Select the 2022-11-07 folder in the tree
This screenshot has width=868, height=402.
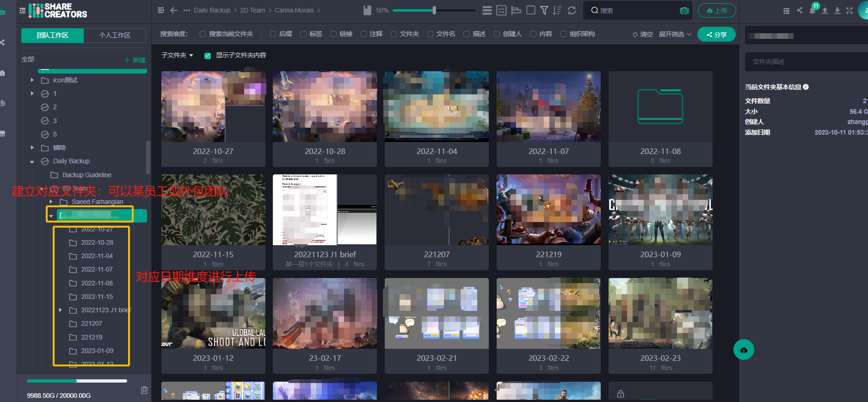coord(97,269)
